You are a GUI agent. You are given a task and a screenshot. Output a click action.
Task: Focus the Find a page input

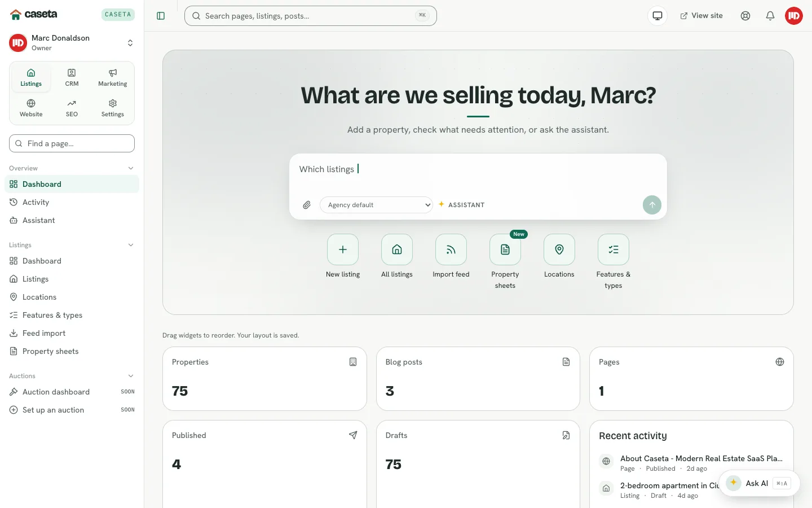pyautogui.click(x=72, y=143)
